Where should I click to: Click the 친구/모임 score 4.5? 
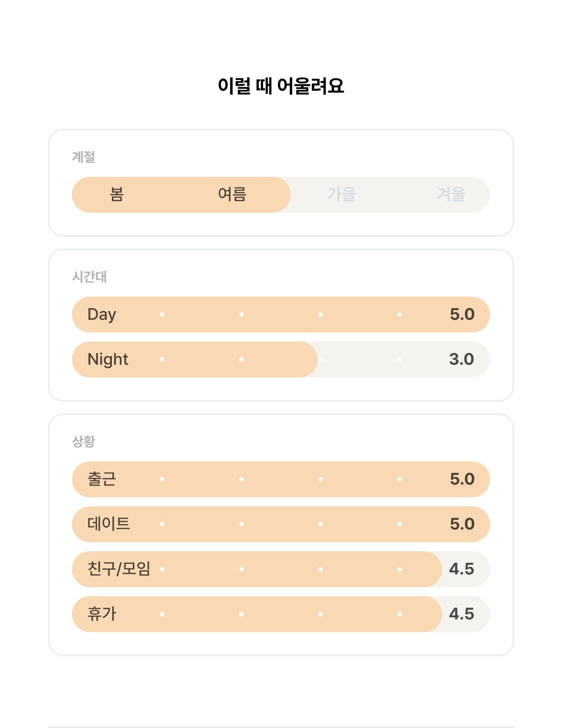click(x=462, y=569)
